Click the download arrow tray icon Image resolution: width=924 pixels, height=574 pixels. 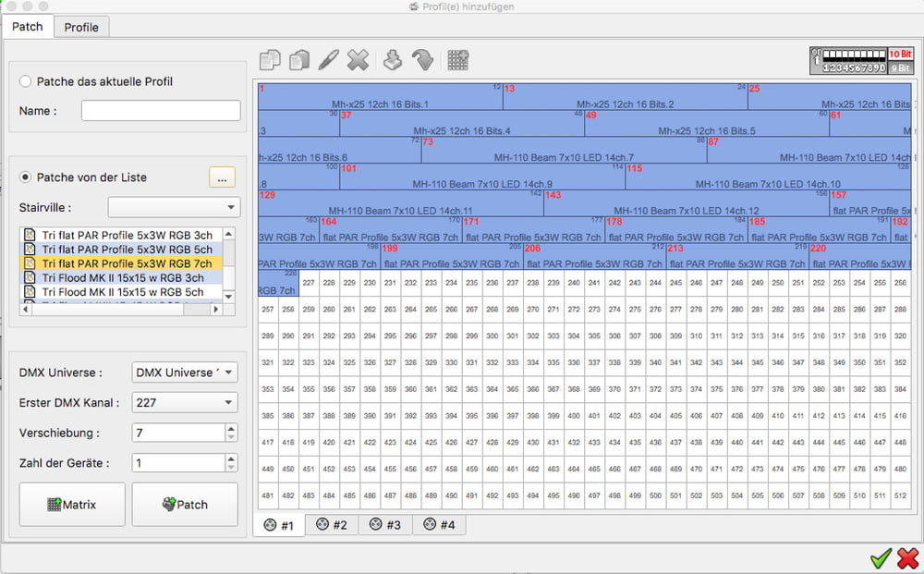point(393,60)
